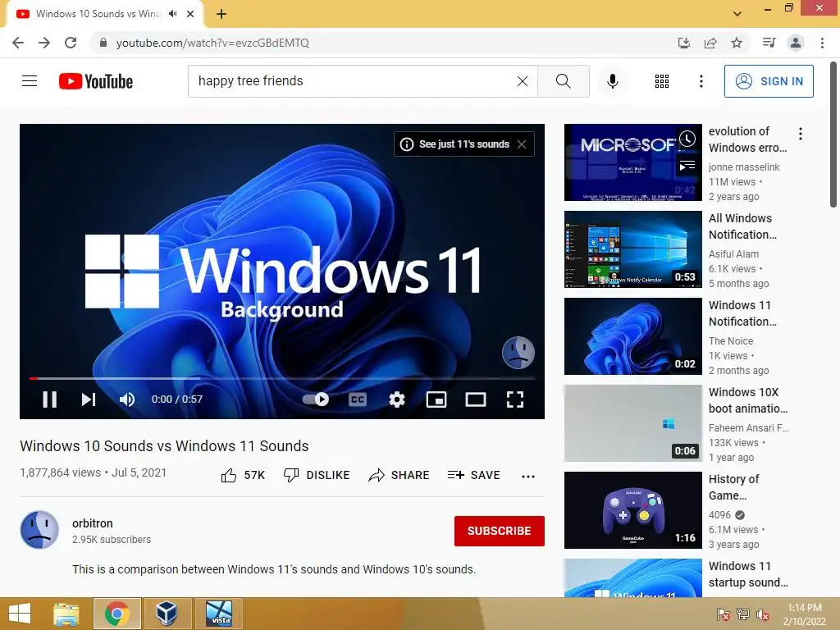Viewport: 840px width, 630px height.
Task: Open the Chrome three-dot menu
Action: (822, 43)
